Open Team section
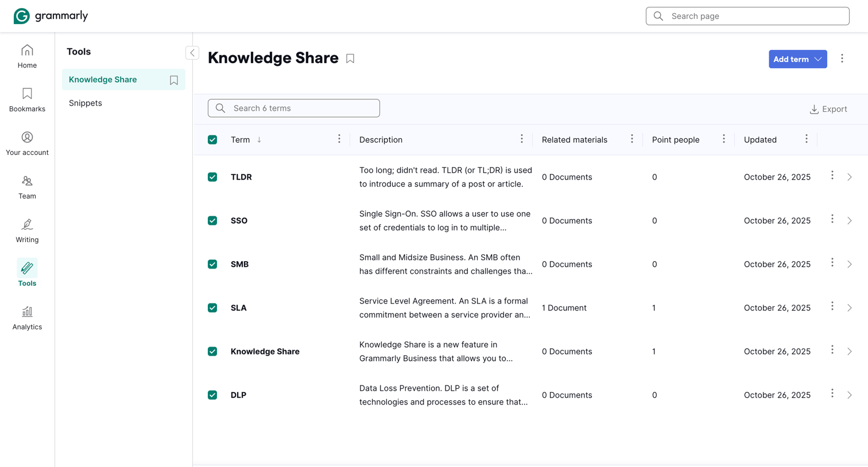Viewport: 868px width, 467px height. (27, 188)
